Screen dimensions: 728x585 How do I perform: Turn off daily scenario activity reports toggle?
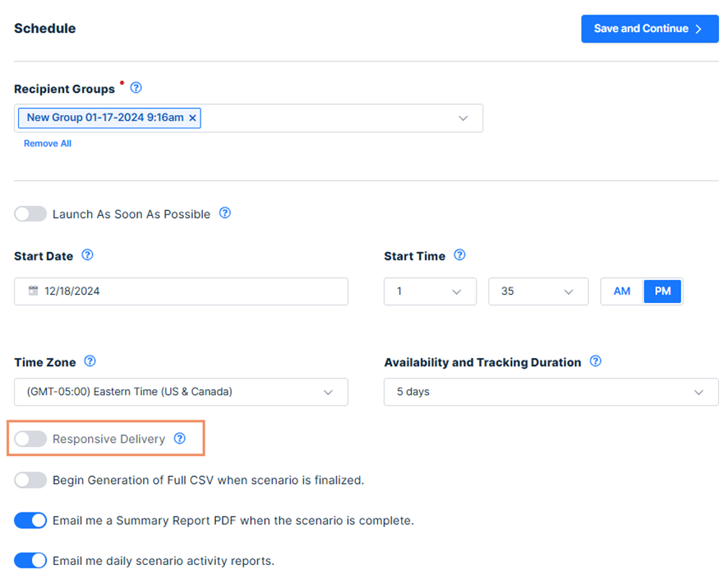pyautogui.click(x=30, y=561)
